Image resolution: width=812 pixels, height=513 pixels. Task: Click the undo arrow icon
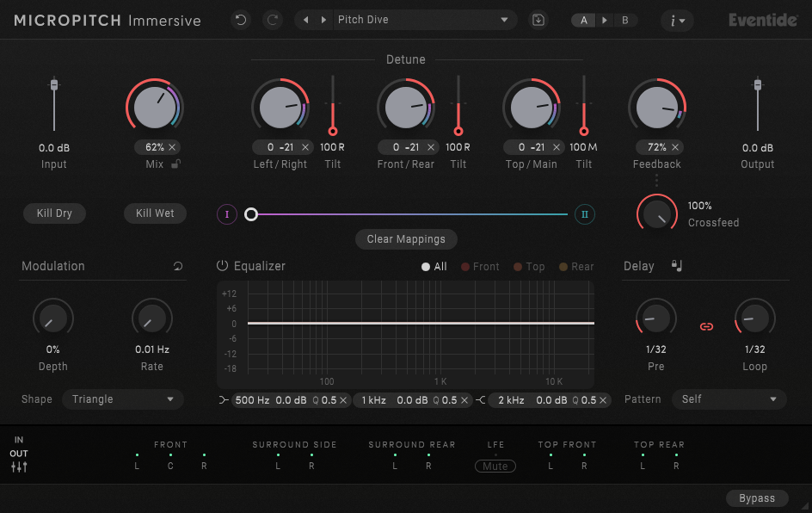[241, 20]
